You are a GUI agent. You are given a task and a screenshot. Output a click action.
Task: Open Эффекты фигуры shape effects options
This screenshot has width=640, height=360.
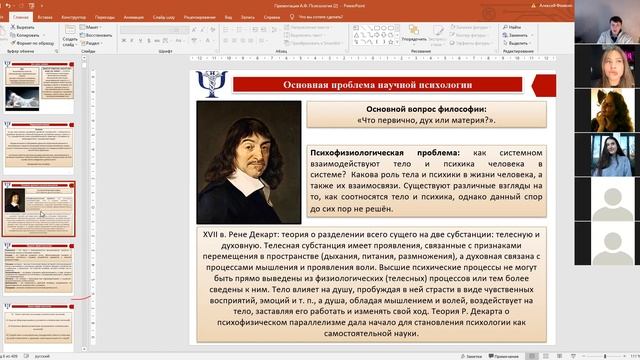point(470,43)
